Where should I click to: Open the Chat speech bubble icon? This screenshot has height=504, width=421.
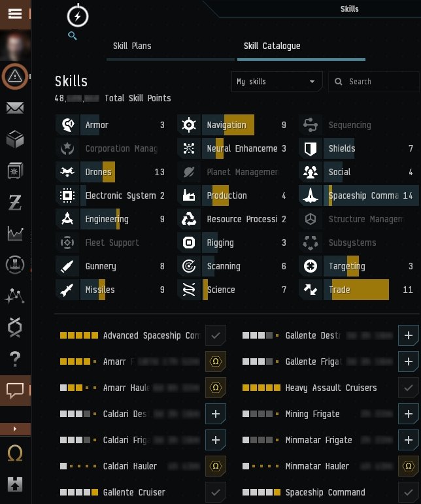pyautogui.click(x=15, y=390)
